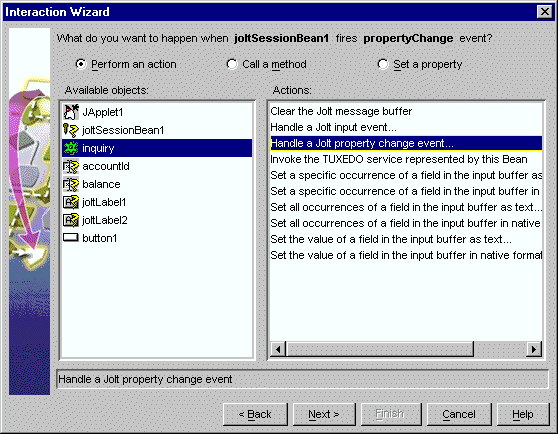Select button1 in Available objects
The height and width of the screenshot is (434, 558).
pyautogui.click(x=157, y=238)
